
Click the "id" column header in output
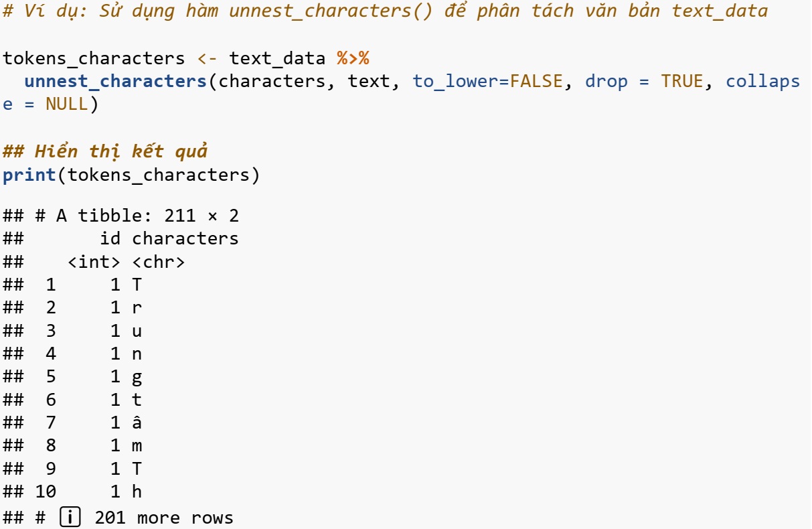pos(110,239)
